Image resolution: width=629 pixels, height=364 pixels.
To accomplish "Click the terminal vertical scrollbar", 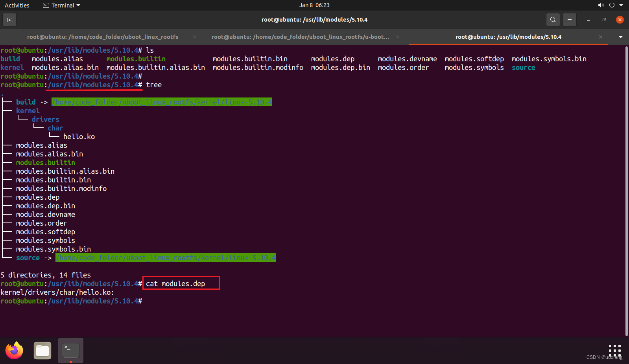I will 627,191.
